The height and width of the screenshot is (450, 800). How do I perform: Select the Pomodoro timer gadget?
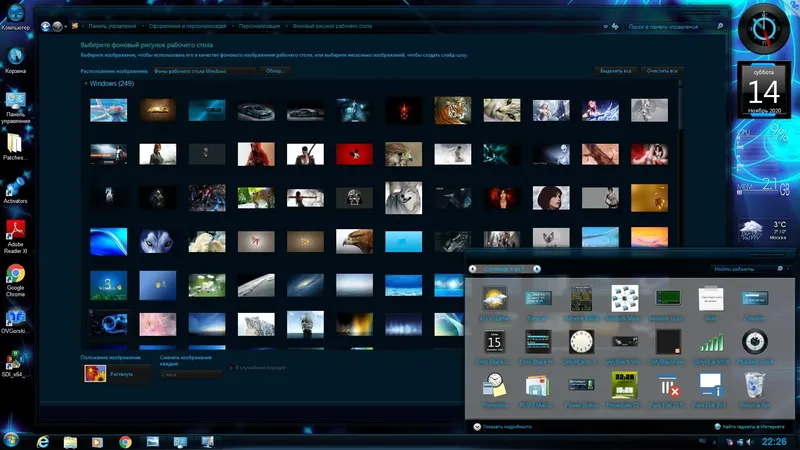494,390
